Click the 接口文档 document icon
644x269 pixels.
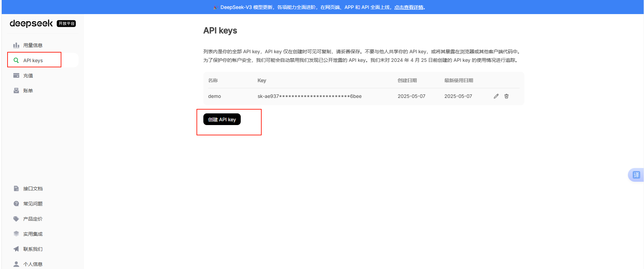tap(16, 189)
